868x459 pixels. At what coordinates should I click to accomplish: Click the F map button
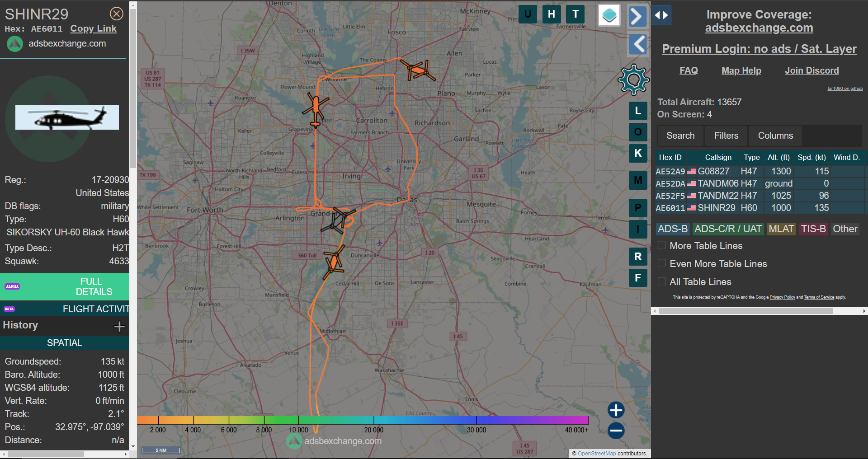click(x=638, y=278)
